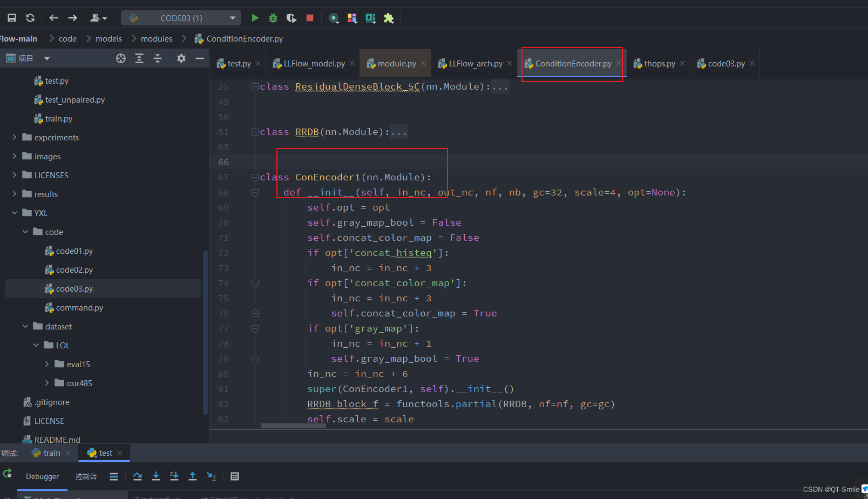Start debugging with the green bug icon
The width and height of the screenshot is (868, 499).
pos(273,18)
